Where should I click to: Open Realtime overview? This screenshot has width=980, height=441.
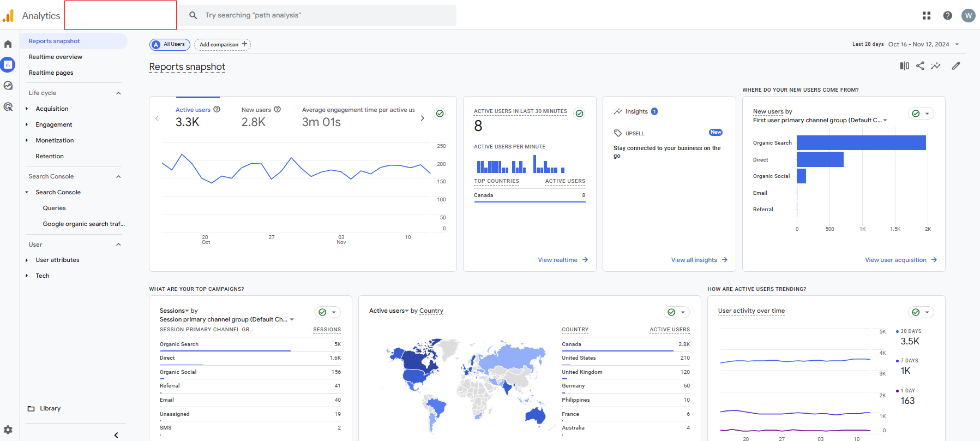[56, 57]
